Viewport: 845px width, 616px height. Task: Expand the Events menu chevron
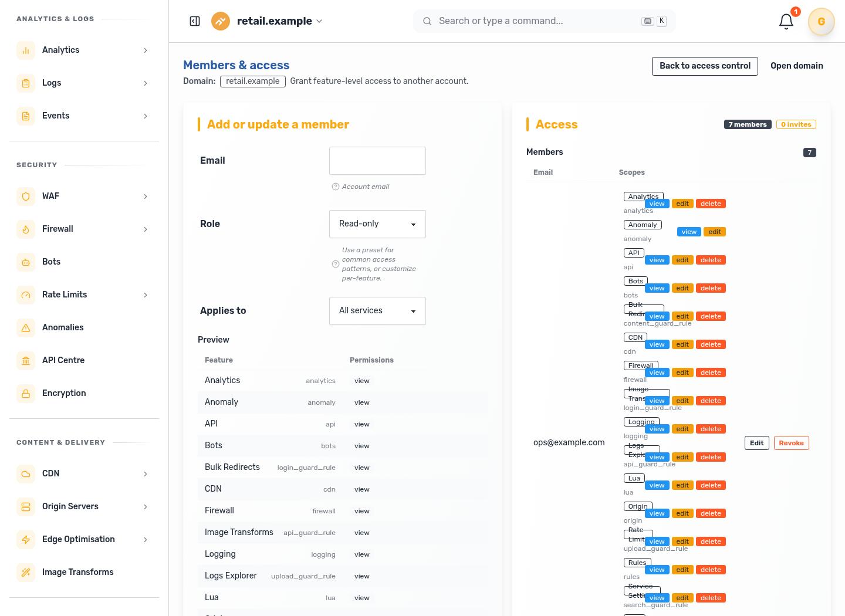(146, 116)
